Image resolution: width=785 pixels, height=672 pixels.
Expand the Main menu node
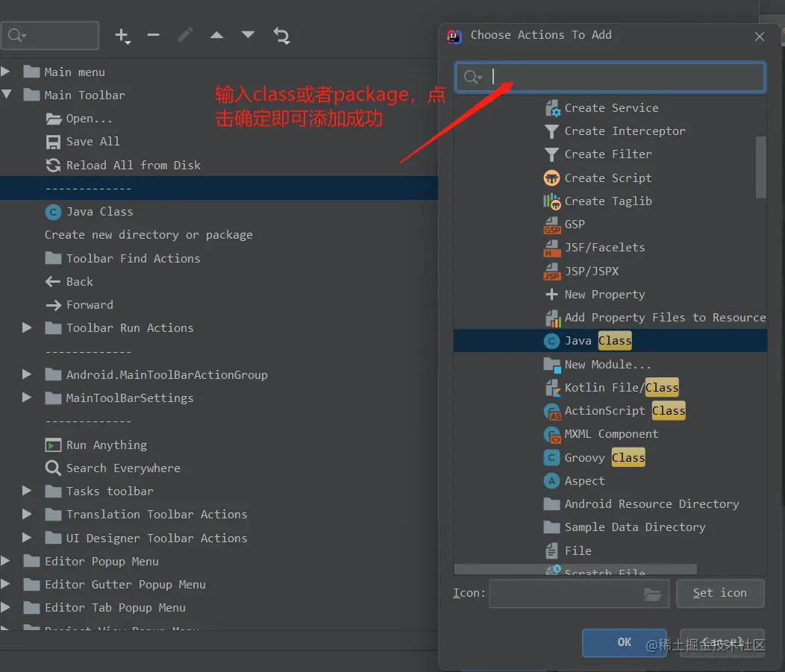click(5, 72)
